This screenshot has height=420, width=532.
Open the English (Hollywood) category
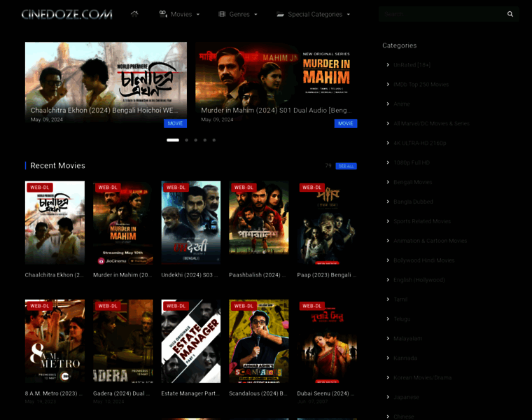[x=419, y=280]
